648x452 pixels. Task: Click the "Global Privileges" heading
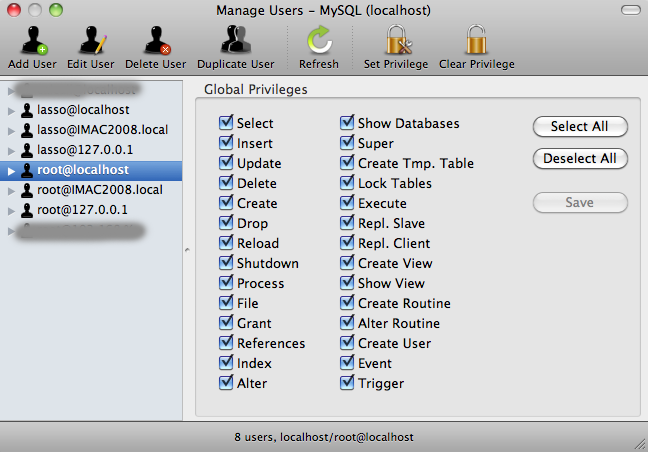(x=256, y=90)
